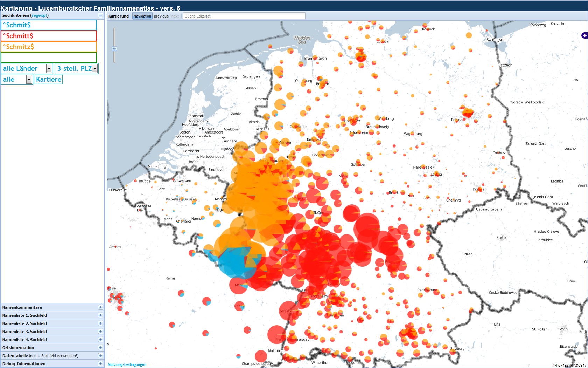
Task: Expand Ortsinformation panel plus icon
Action: [x=100, y=348]
